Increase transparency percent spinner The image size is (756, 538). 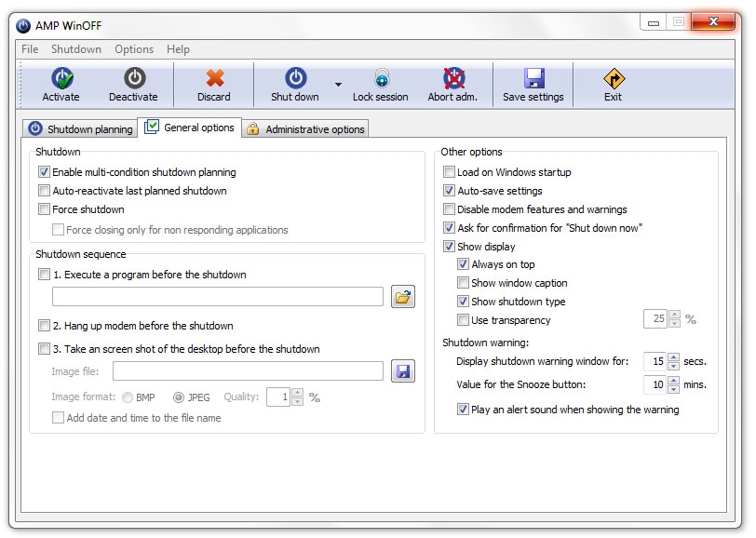click(674, 315)
